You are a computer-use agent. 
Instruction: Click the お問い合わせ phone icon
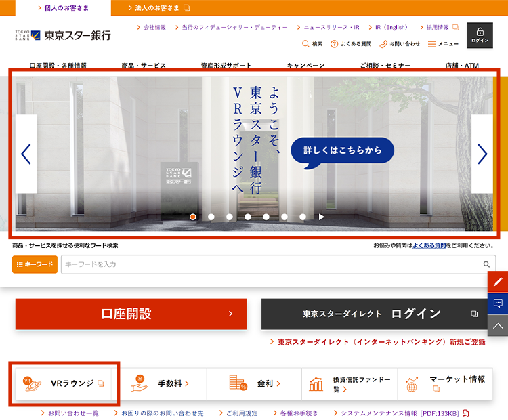coord(383,44)
